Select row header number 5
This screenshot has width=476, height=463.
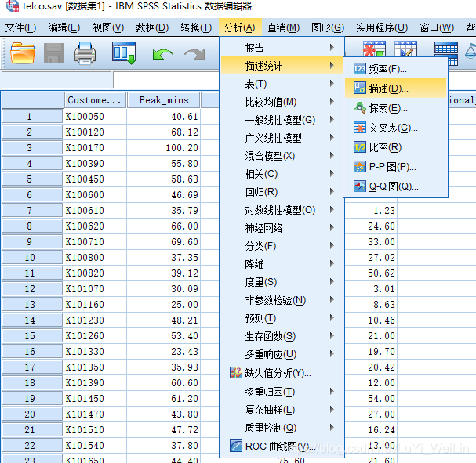point(32,179)
